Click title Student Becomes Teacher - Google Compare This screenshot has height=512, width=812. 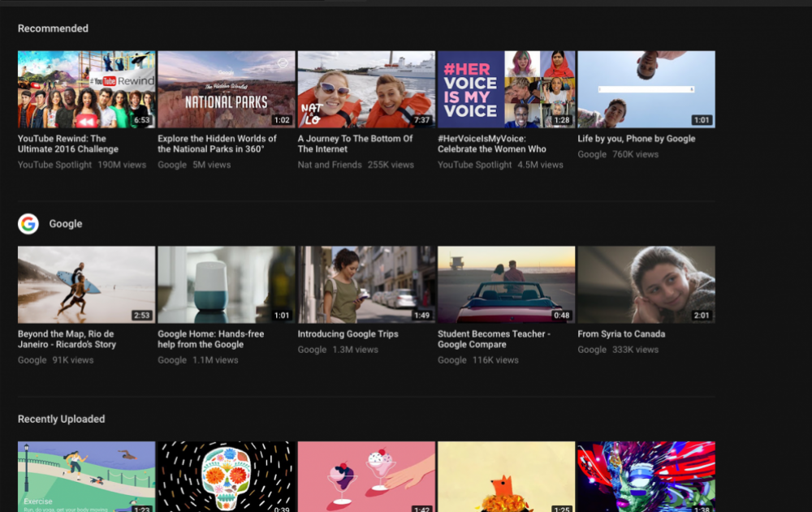tap(494, 339)
